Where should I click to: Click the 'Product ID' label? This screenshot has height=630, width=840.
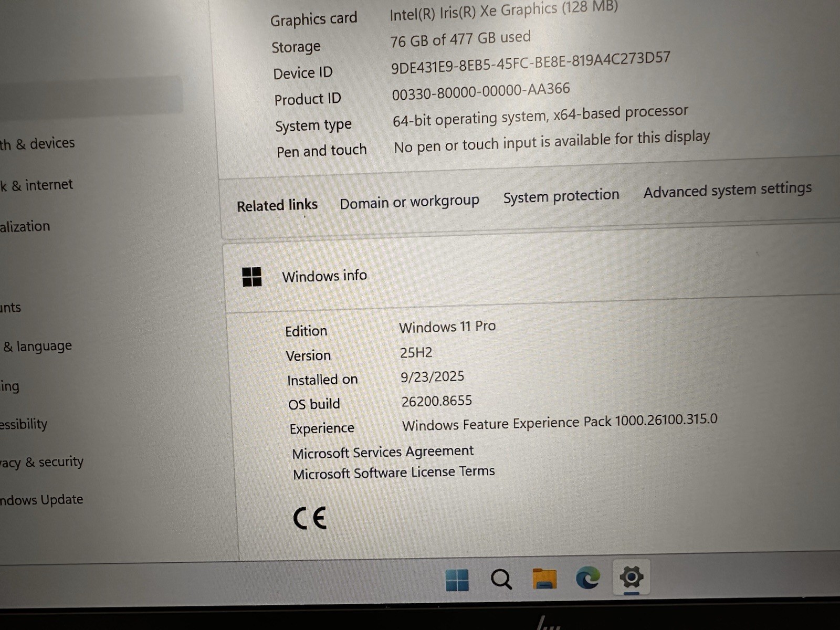pyautogui.click(x=307, y=99)
